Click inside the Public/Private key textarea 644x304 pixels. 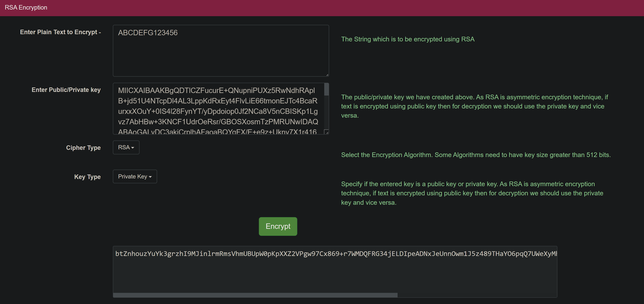coord(217,111)
